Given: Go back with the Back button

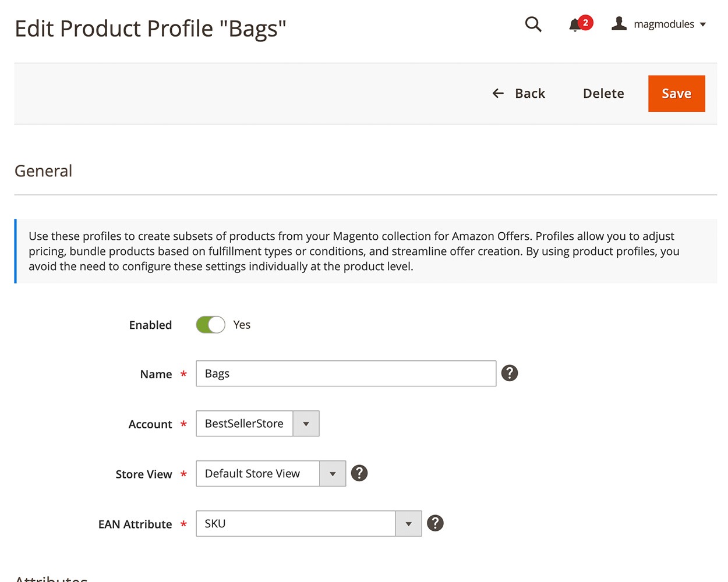Looking at the screenshot, I should 519,94.
